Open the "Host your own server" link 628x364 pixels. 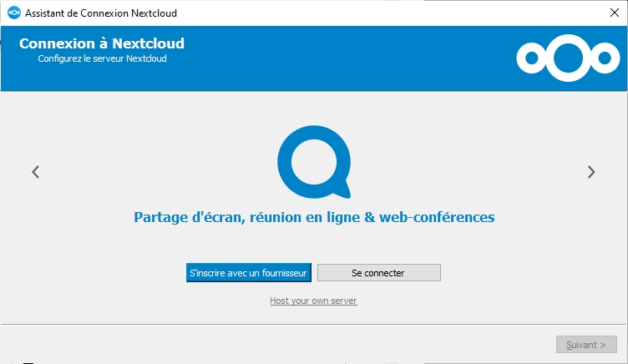(x=313, y=301)
